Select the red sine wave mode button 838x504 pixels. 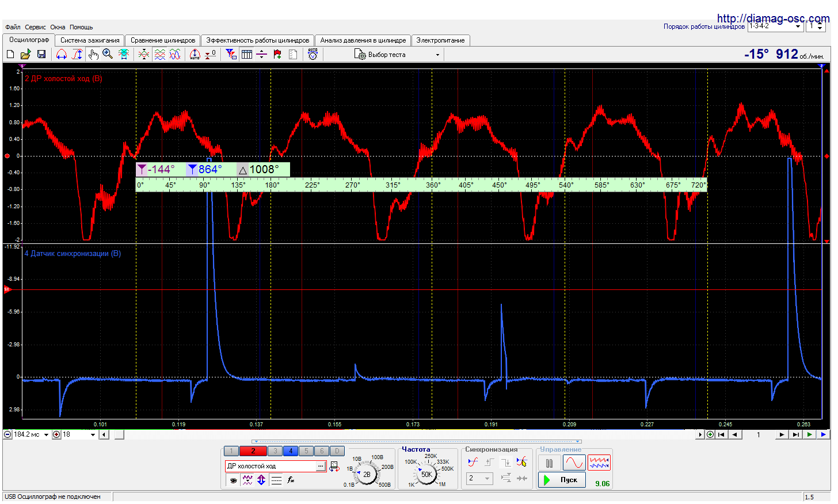pos(574,463)
